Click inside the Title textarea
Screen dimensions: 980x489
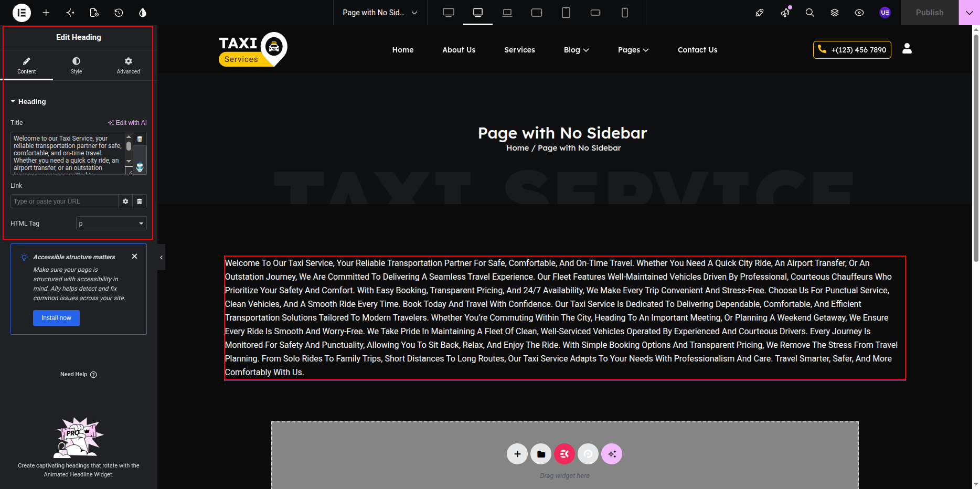pyautogui.click(x=68, y=153)
